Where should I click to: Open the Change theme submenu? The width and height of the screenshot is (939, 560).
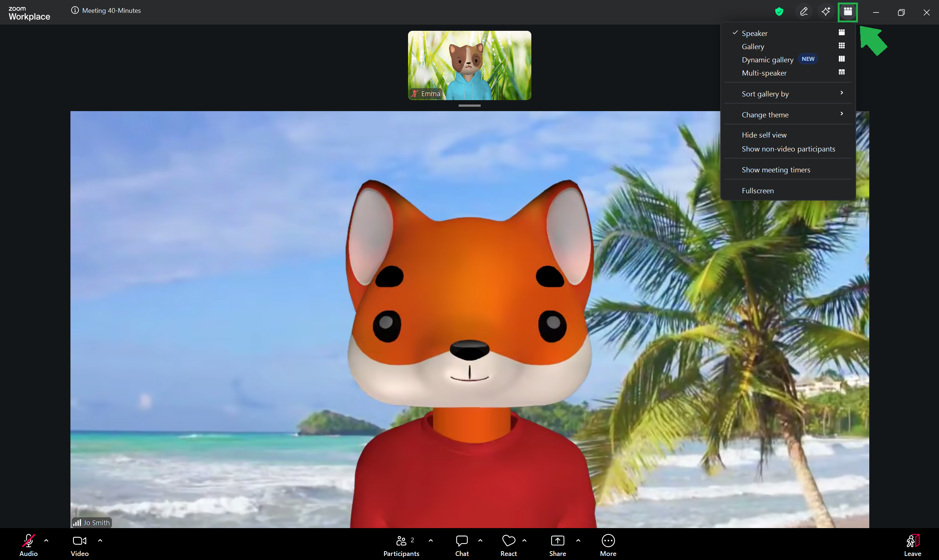pyautogui.click(x=788, y=114)
